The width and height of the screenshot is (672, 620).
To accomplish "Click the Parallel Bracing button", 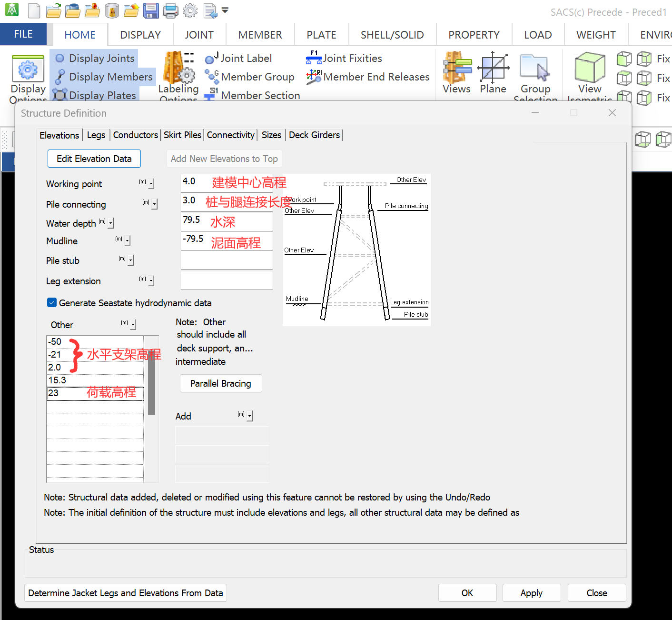I will [221, 383].
